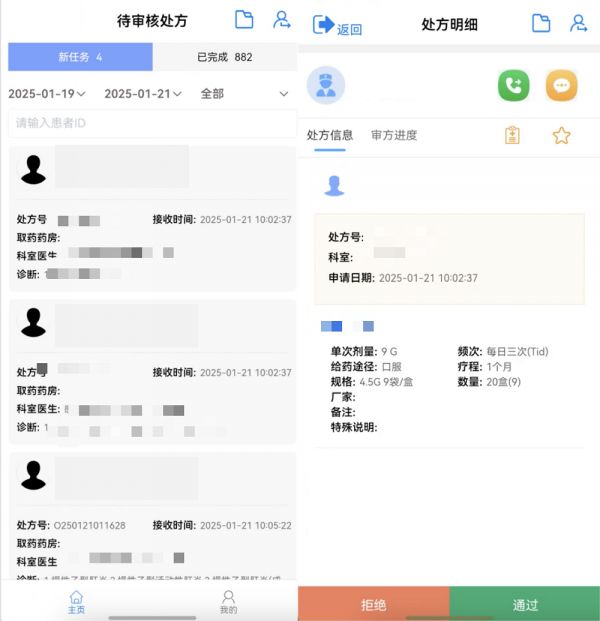Click receive time 2025-01-21 10:05:22
The image size is (600, 621).
(x=246, y=525)
